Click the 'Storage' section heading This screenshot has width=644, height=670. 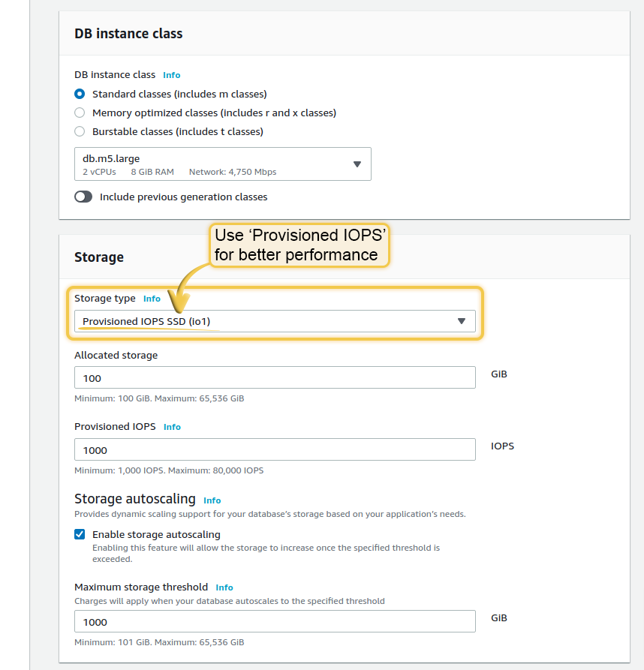pos(99,257)
